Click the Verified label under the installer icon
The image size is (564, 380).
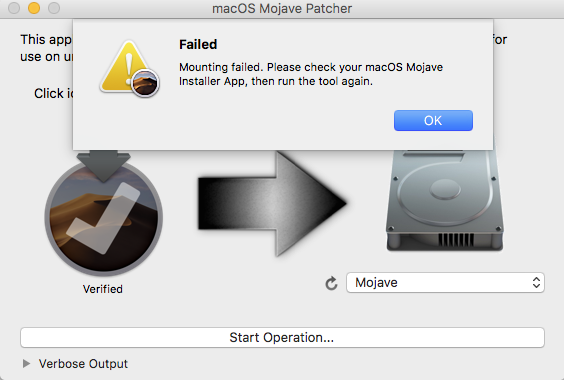(x=103, y=289)
